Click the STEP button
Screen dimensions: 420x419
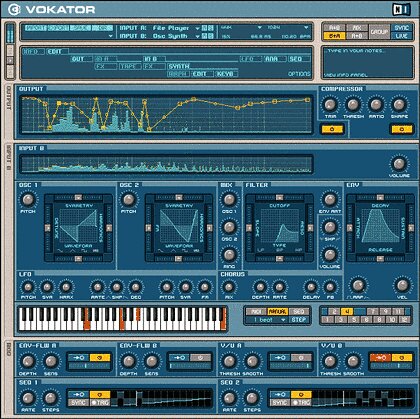coord(299,320)
